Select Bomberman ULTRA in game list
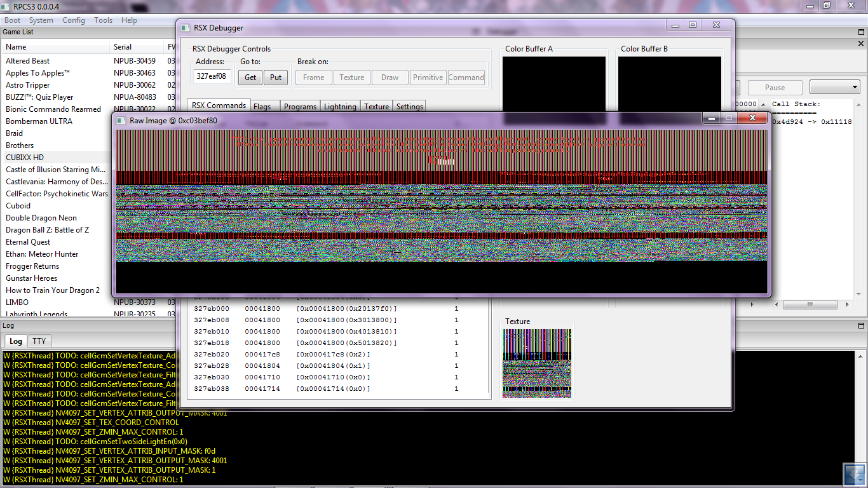 [39, 121]
